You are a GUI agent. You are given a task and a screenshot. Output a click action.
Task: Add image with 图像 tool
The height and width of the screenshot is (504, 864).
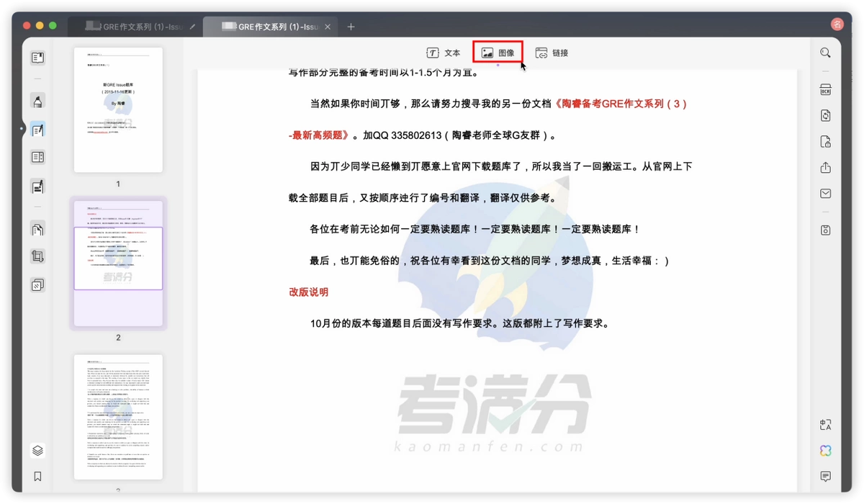point(498,53)
